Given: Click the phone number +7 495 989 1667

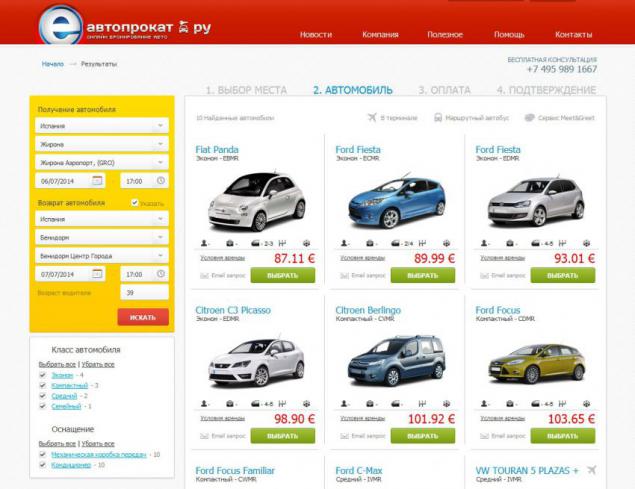Looking at the screenshot, I should pos(562,69).
